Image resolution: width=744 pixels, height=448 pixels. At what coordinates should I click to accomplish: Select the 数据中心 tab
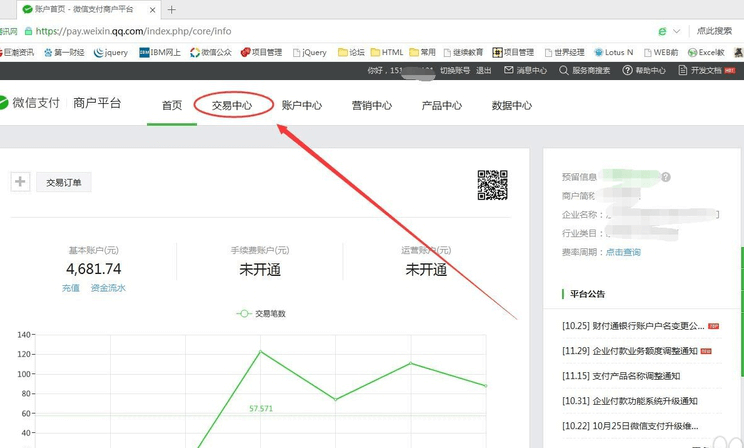coord(512,105)
